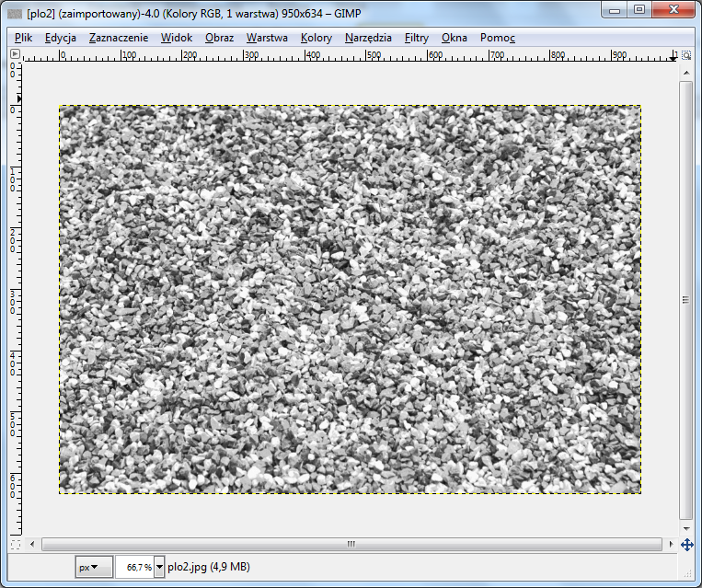Click the horizontal scrollbar right arrow
Screen dimensions: 702x588
point(671,544)
